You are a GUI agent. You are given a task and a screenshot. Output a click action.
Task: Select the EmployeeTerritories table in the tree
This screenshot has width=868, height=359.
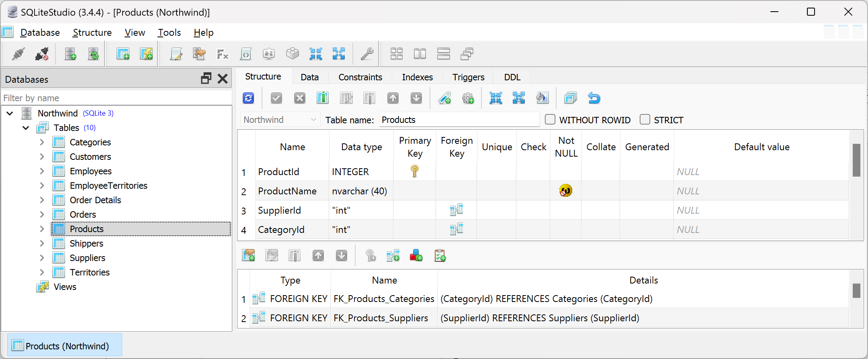(108, 186)
